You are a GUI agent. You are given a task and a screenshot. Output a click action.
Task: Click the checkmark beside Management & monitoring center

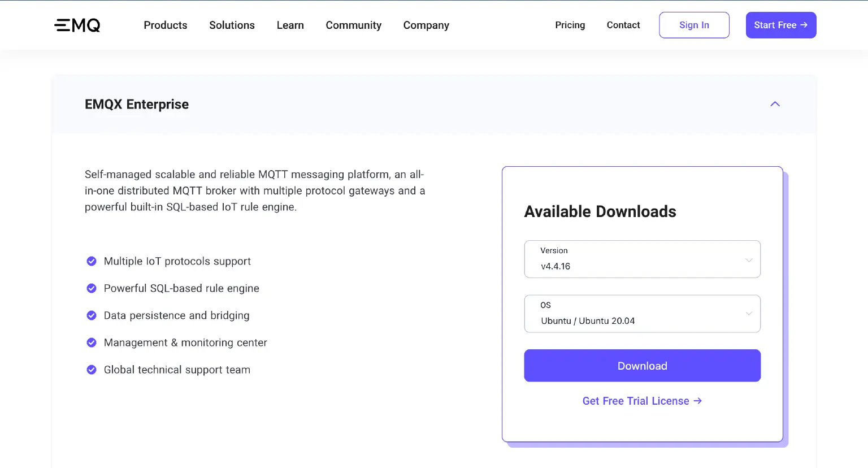click(92, 343)
